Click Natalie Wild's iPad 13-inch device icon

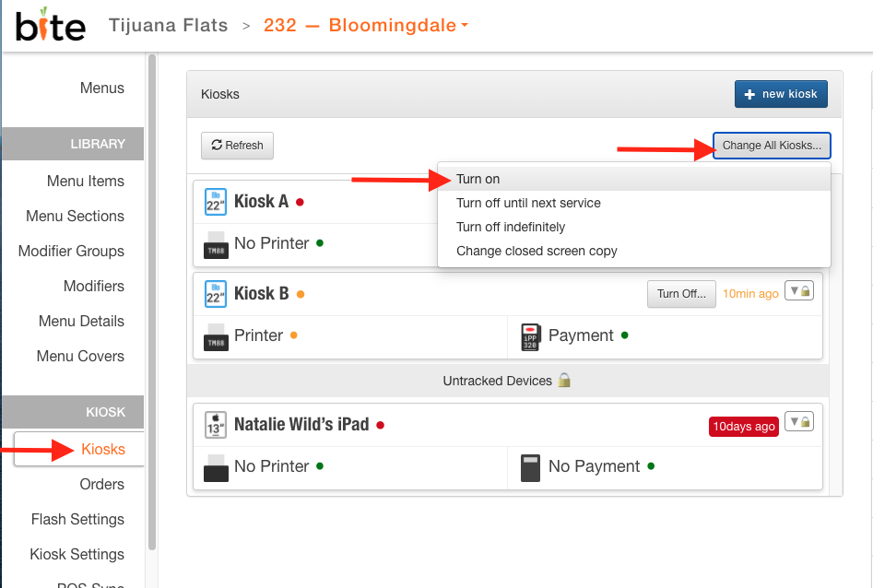[215, 425]
